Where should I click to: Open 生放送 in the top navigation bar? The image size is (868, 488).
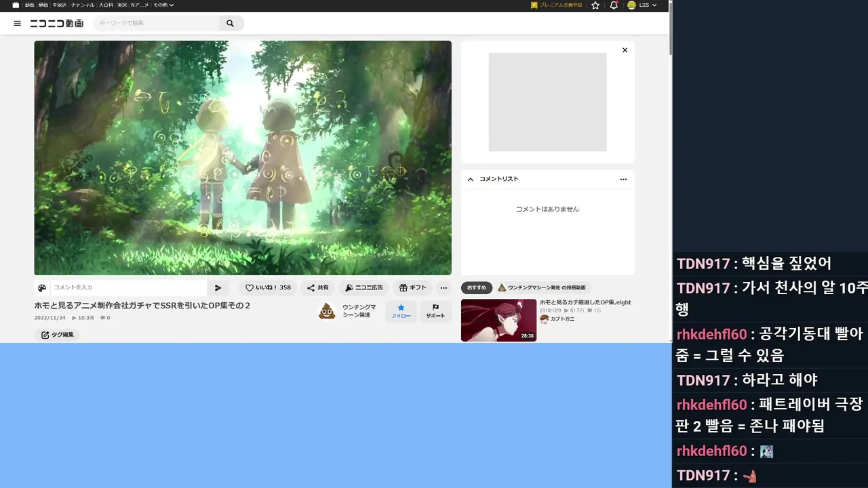tap(60, 5)
